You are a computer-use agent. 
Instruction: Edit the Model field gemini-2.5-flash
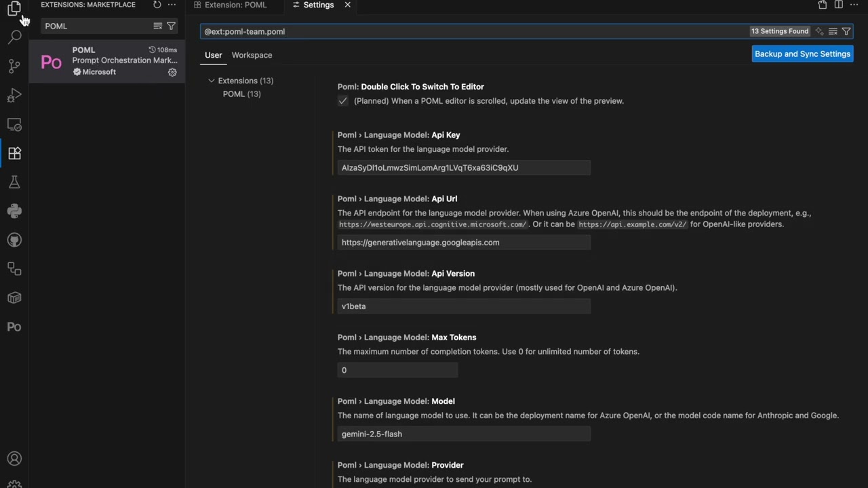point(464,434)
